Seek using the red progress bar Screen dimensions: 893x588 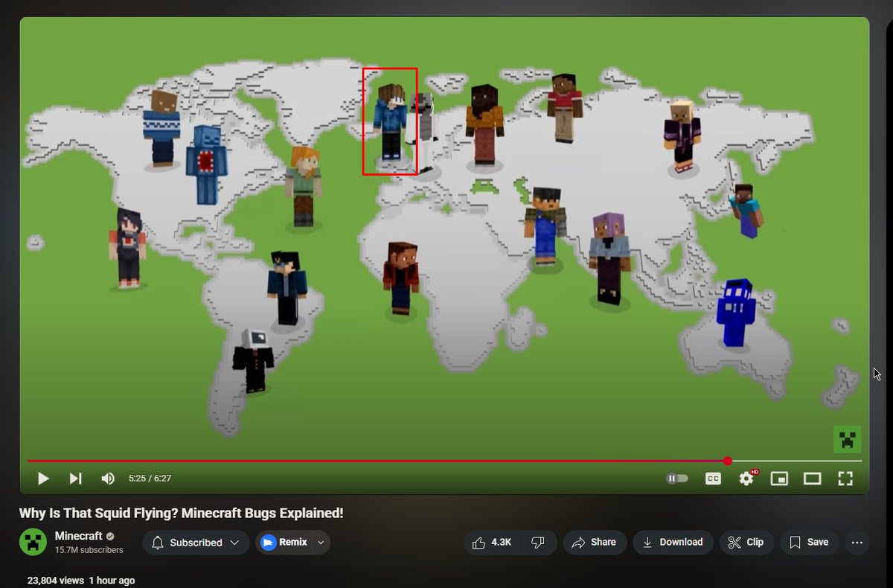tap(446, 461)
